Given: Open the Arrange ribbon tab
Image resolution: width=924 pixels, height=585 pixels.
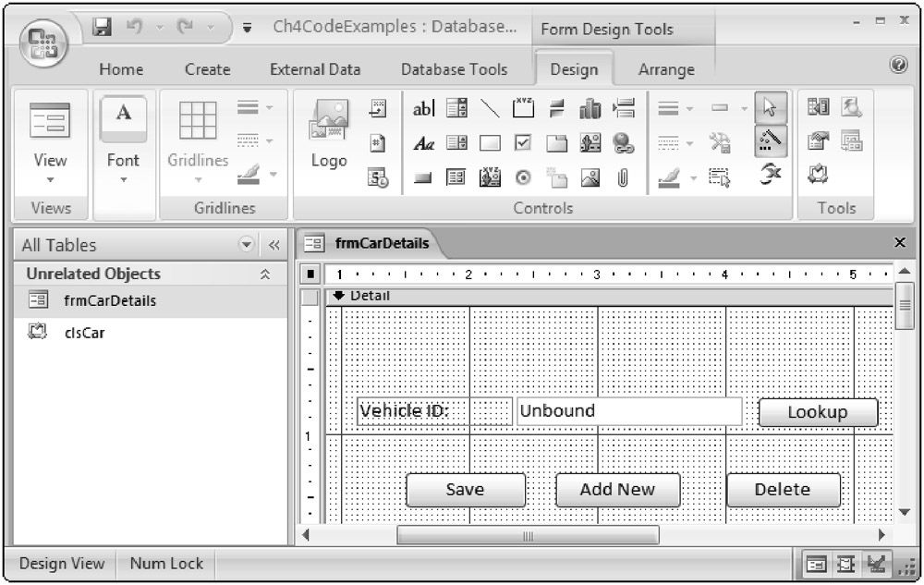Looking at the screenshot, I should 665,69.
